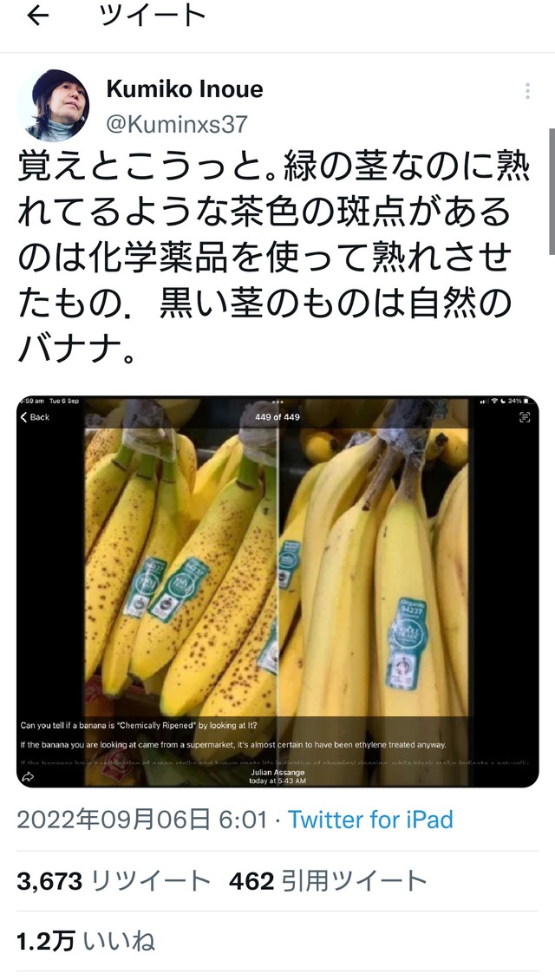Show the 1.2万 いいね likes list
Screen dimensions: 555x980
(86, 941)
